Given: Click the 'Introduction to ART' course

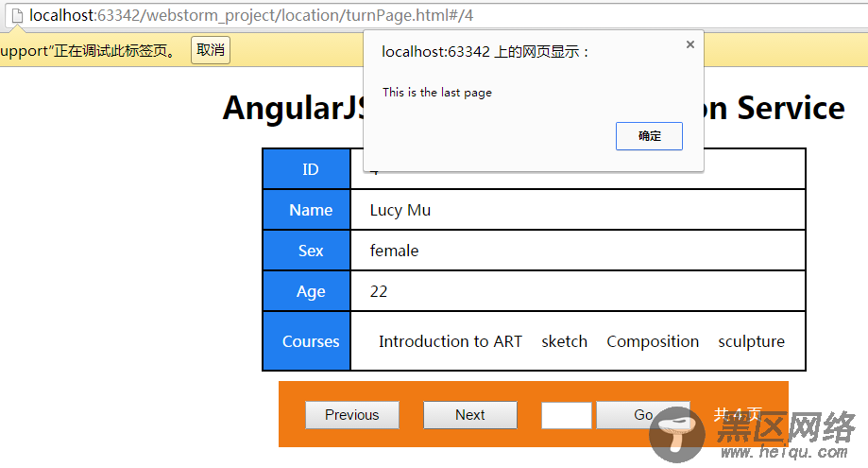Looking at the screenshot, I should point(450,341).
